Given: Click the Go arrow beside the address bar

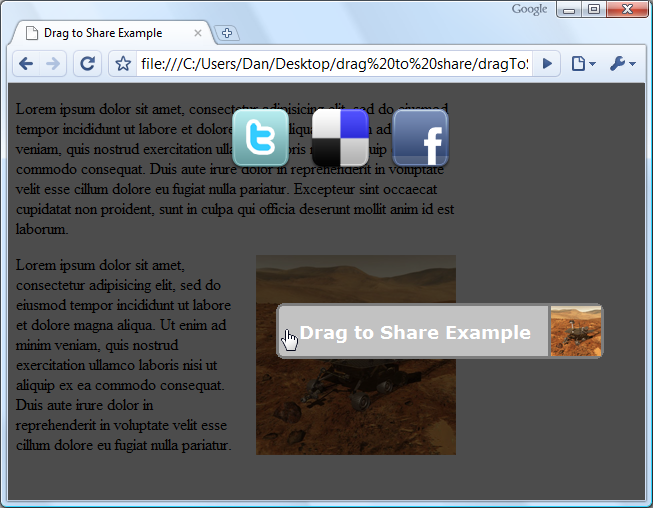Looking at the screenshot, I should 546,64.
